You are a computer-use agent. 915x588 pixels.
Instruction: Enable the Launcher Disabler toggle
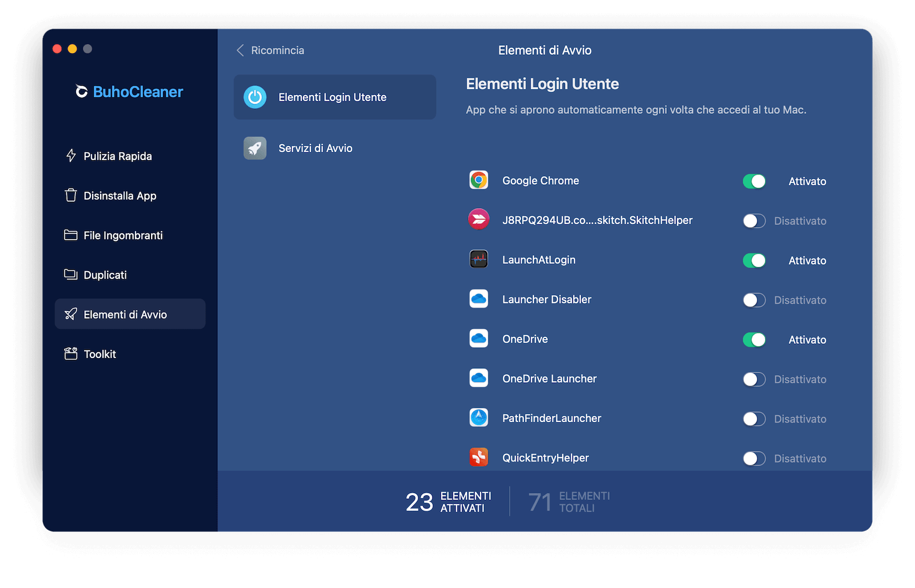[754, 300]
